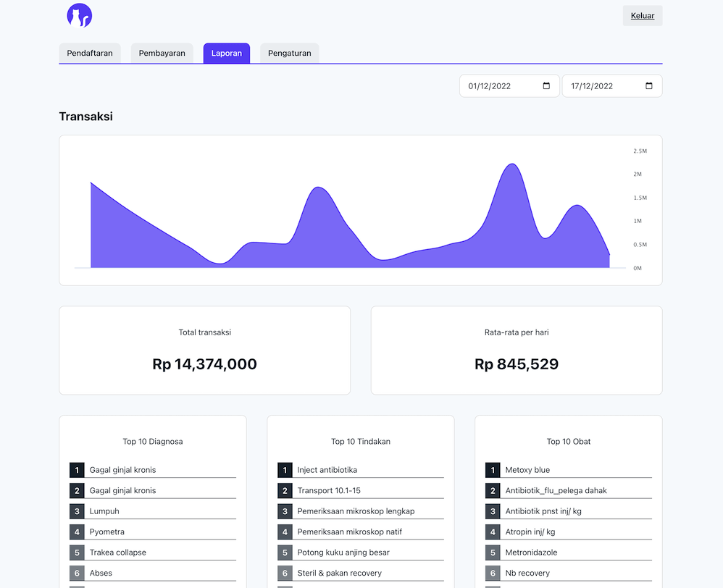This screenshot has width=723, height=588.
Task: Click rank 5 badge beside Trakea collapse
Action: (x=77, y=553)
